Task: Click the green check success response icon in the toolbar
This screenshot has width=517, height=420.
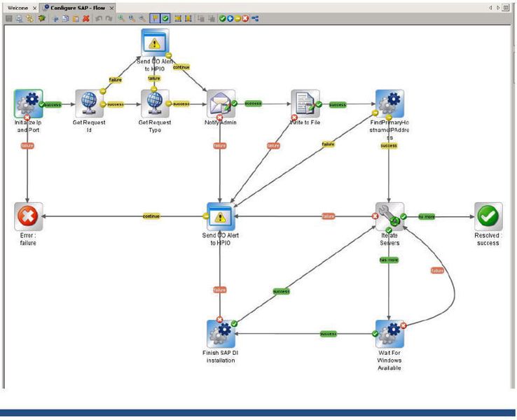Action: click(222, 18)
